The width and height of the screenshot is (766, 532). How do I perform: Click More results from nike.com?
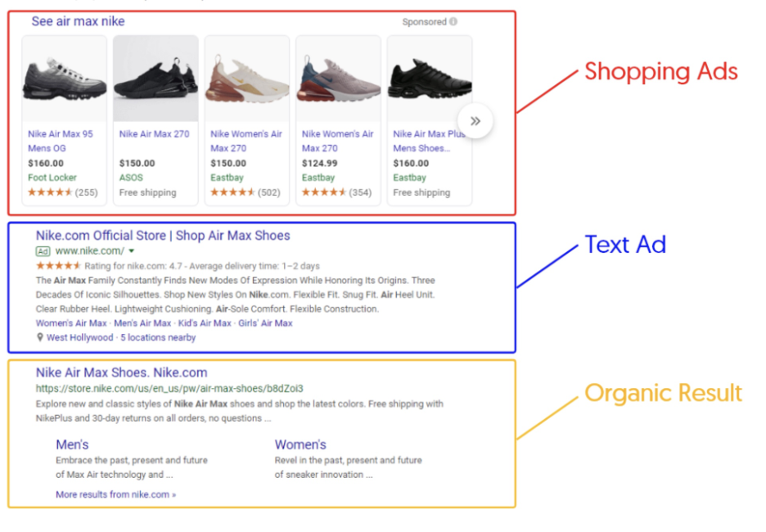[x=115, y=494]
